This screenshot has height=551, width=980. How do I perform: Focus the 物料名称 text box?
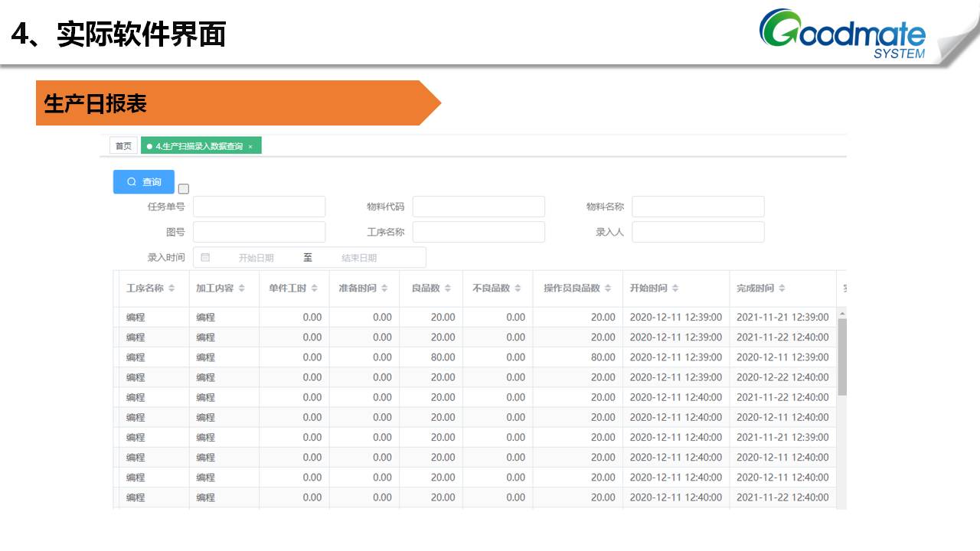(697, 207)
